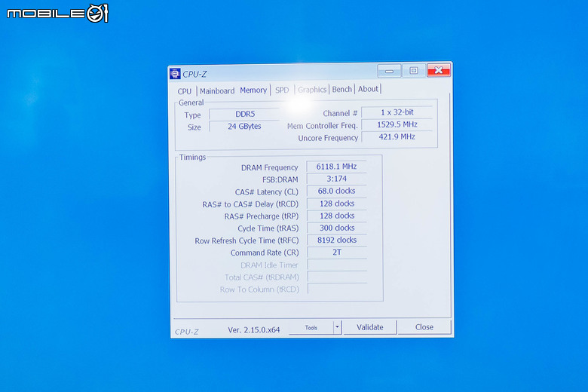Click the DRAM Frequency label

click(x=269, y=167)
